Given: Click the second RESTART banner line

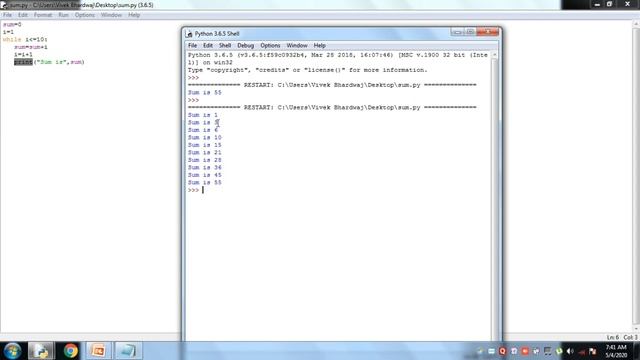Looking at the screenshot, I should point(332,108).
